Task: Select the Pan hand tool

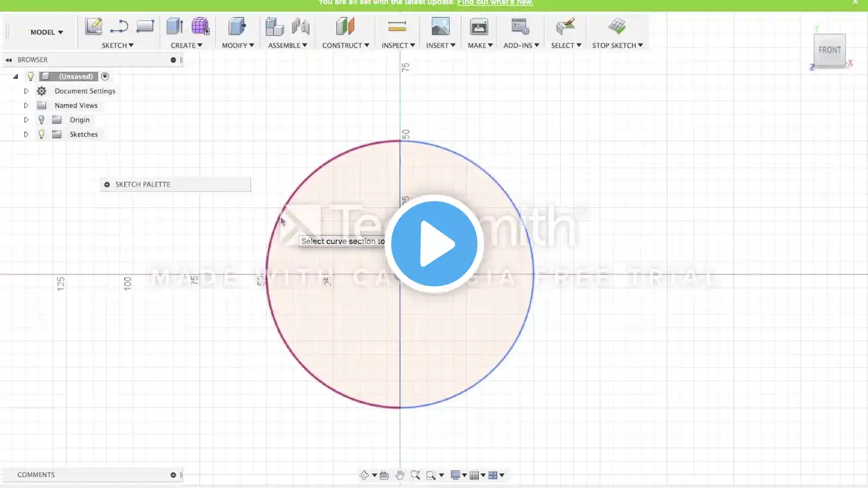Action: (399, 475)
